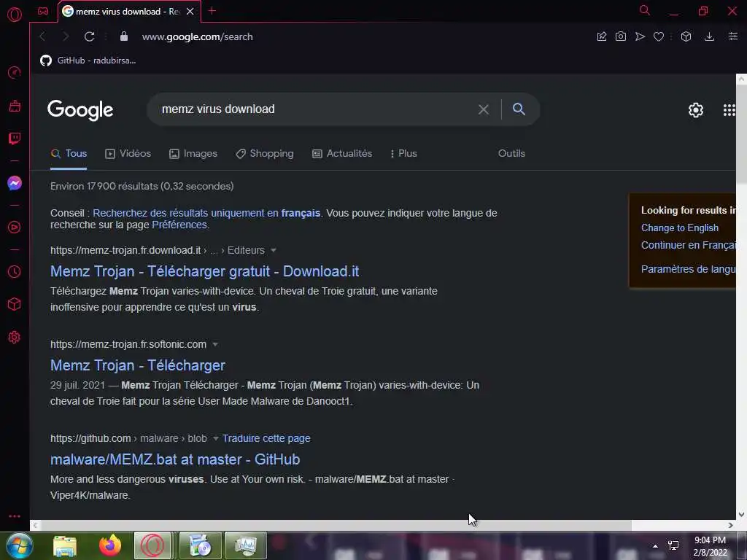The image size is (747, 560).
Task: Switch to the Images tab
Action: click(193, 153)
